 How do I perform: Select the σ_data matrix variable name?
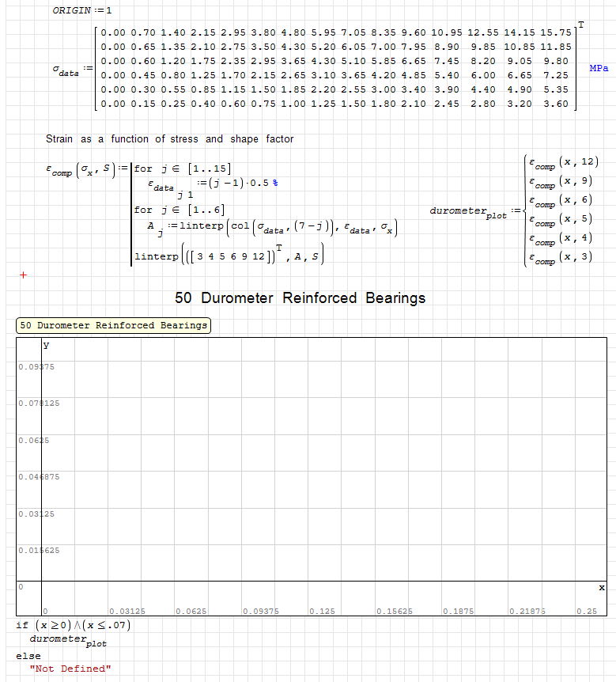66,72
